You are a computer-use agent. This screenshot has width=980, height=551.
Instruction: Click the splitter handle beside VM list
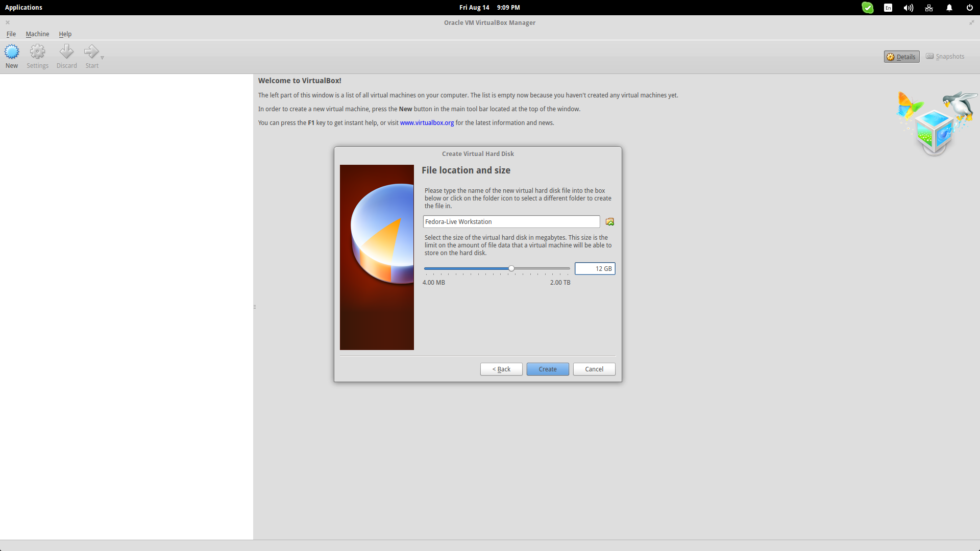[x=254, y=307]
